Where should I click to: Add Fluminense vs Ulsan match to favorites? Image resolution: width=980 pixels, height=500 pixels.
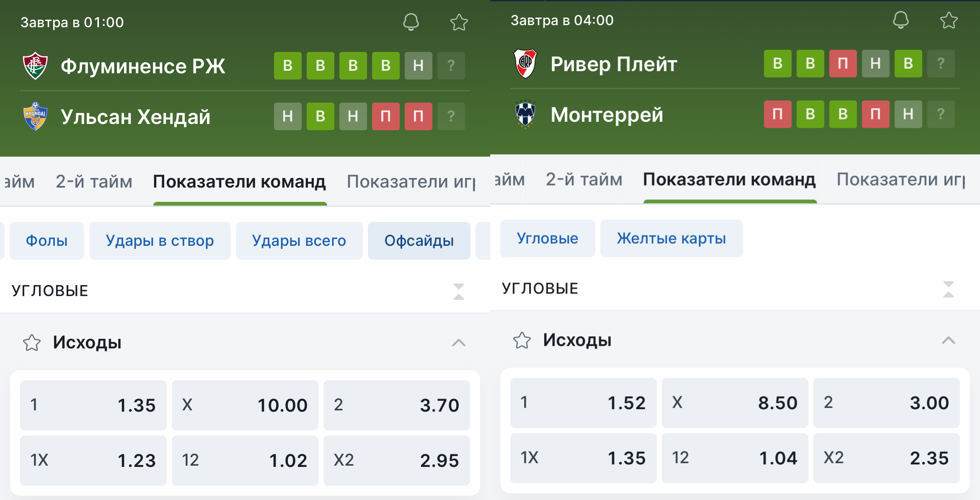tap(459, 22)
